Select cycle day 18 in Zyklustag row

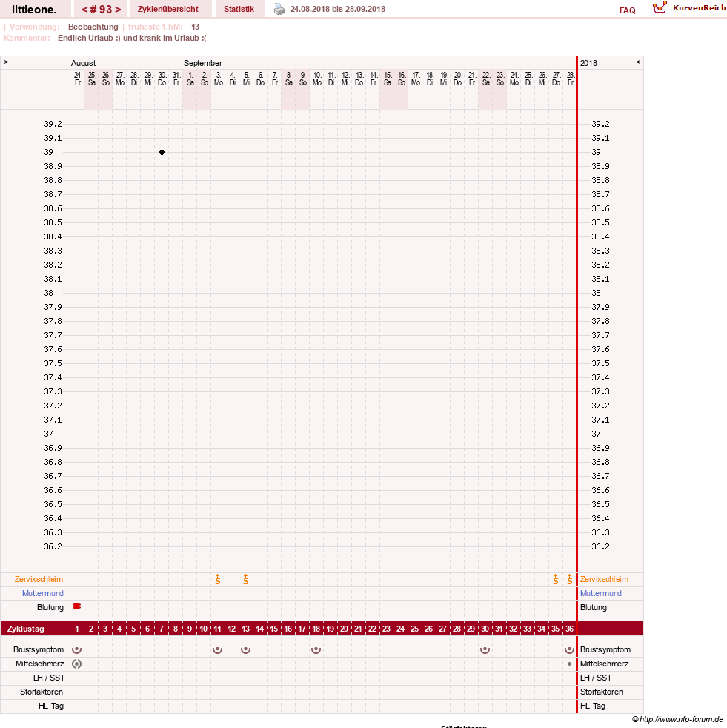316,629
